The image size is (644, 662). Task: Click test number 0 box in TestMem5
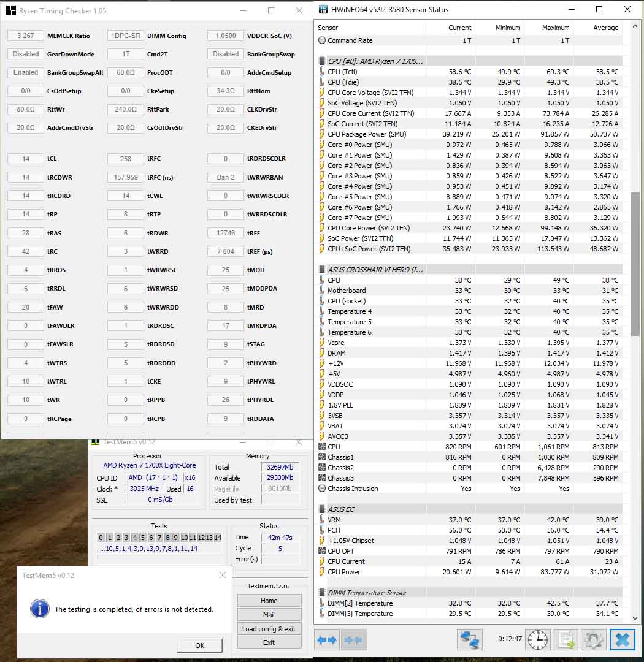click(x=101, y=538)
